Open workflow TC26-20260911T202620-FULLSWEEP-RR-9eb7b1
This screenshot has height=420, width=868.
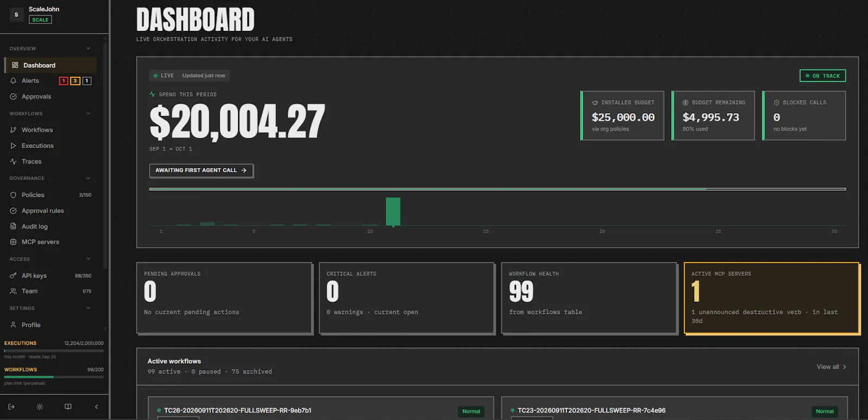pyautogui.click(x=238, y=411)
